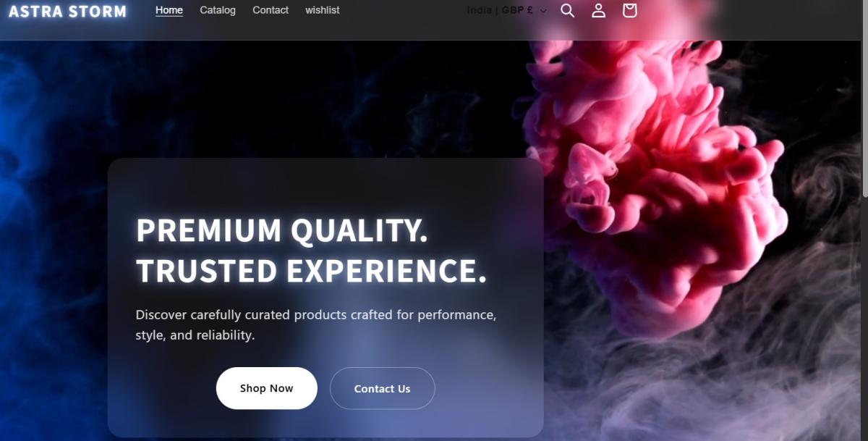Image resolution: width=868 pixels, height=441 pixels.
Task: Click the vertical scrollbar thumb
Action: point(864,98)
